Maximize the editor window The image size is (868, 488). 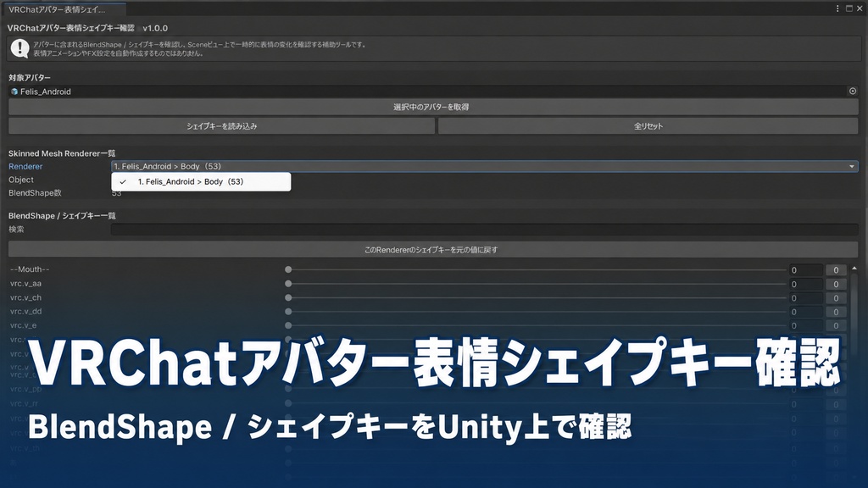click(849, 8)
